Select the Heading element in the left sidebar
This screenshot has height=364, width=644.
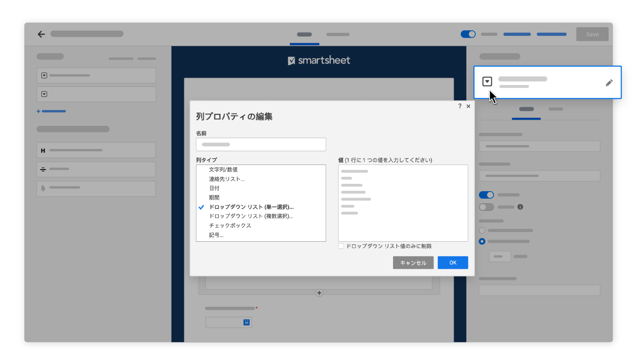(96, 150)
